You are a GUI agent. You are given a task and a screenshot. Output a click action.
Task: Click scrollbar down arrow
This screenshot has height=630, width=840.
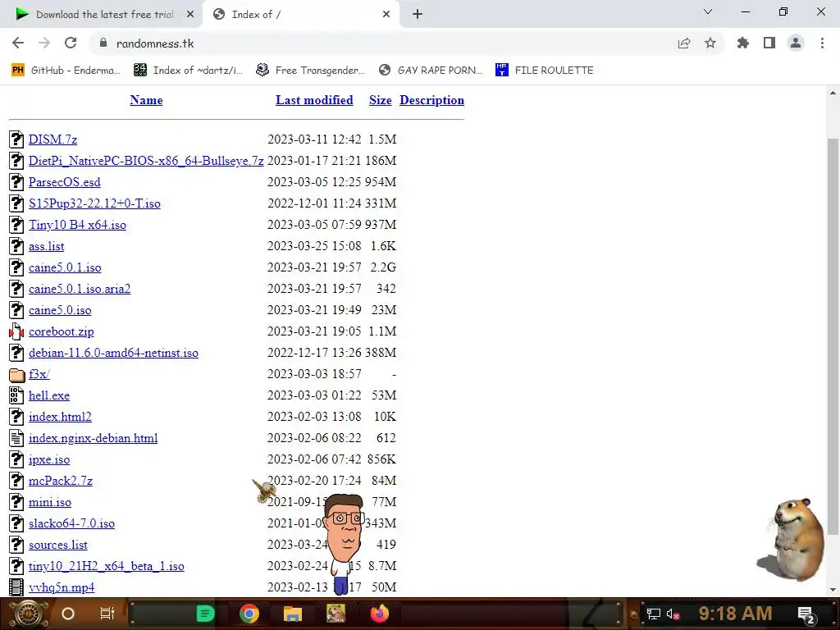833,590
